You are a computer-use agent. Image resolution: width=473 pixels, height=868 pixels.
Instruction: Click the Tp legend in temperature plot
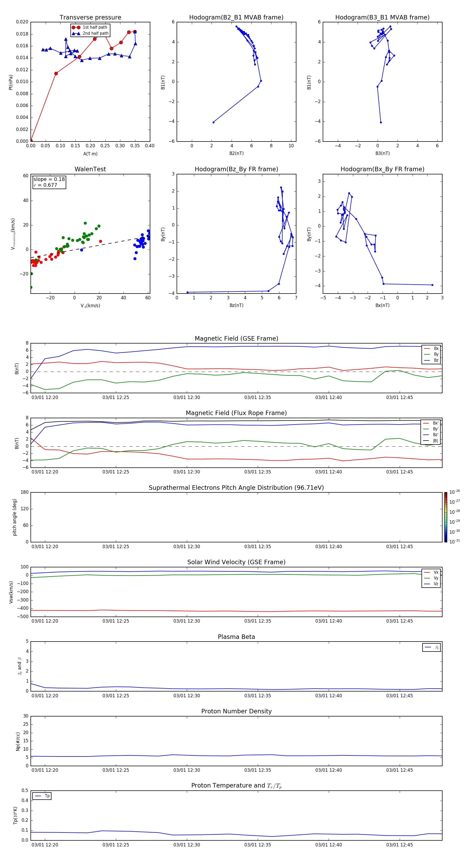coord(42,796)
